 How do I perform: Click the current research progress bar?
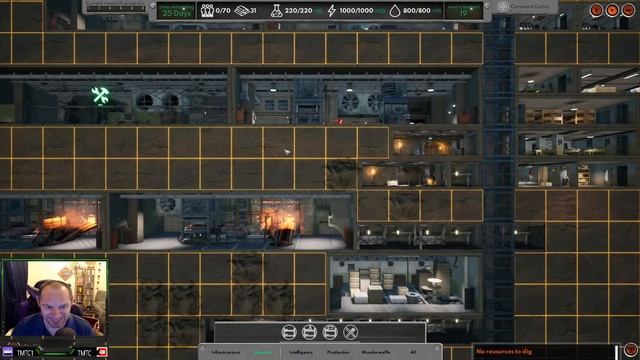pos(116,8)
